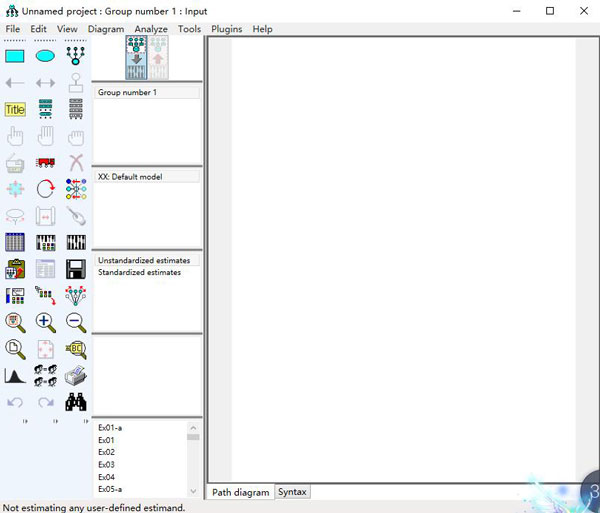Click the preserve symmetries icon
The image size is (600, 513).
point(76,296)
